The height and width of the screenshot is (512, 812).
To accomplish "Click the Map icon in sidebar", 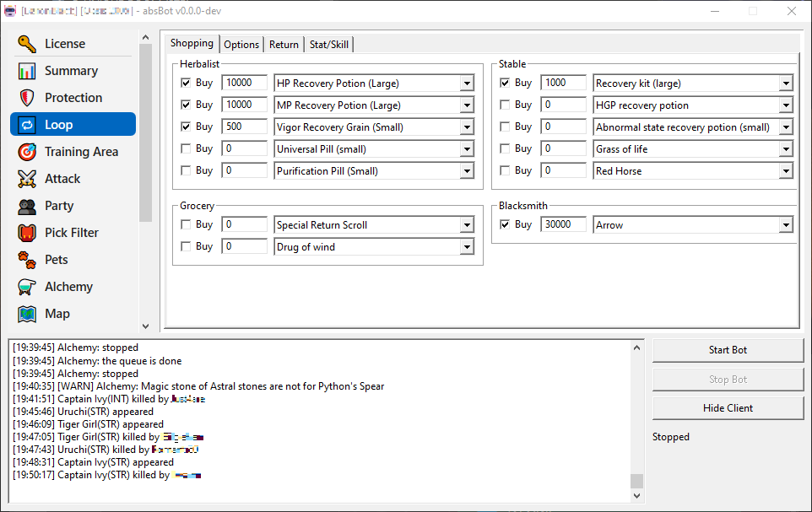I will [27, 314].
